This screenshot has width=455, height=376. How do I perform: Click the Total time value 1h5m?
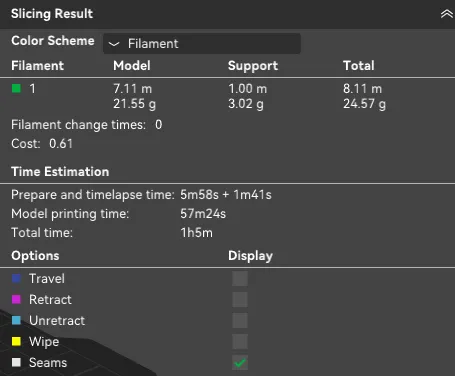click(196, 233)
